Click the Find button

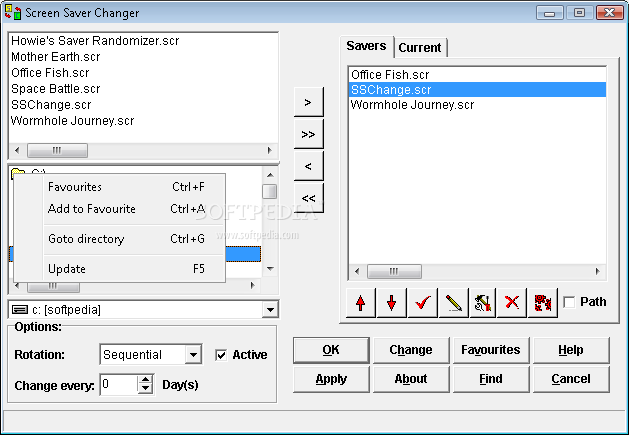[x=491, y=379]
